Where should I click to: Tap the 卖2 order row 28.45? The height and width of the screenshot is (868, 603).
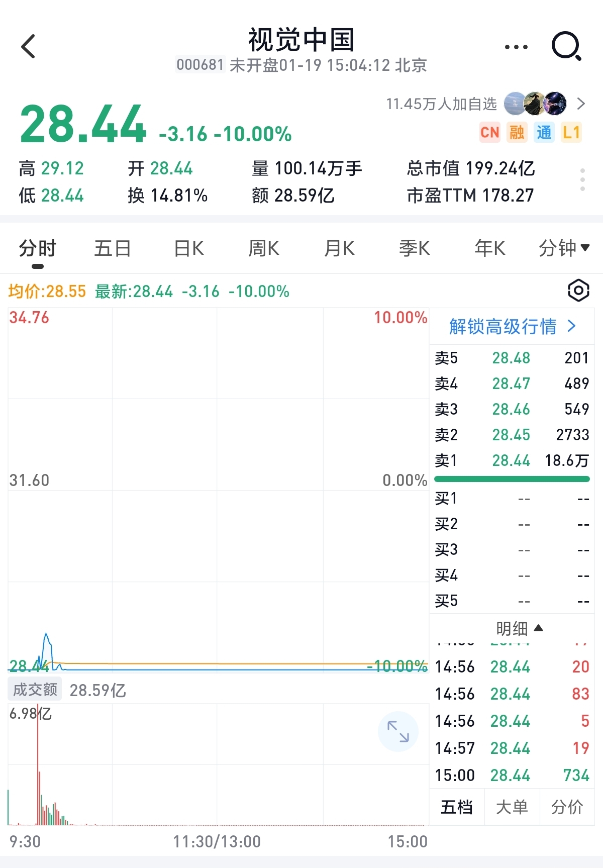[512, 435]
